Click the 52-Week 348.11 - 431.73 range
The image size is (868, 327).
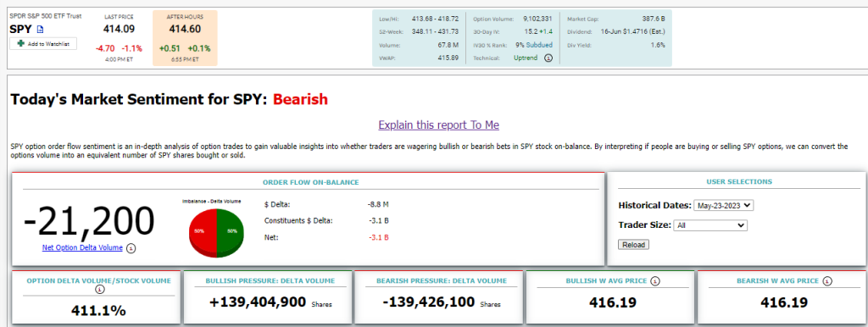pyautogui.click(x=436, y=31)
